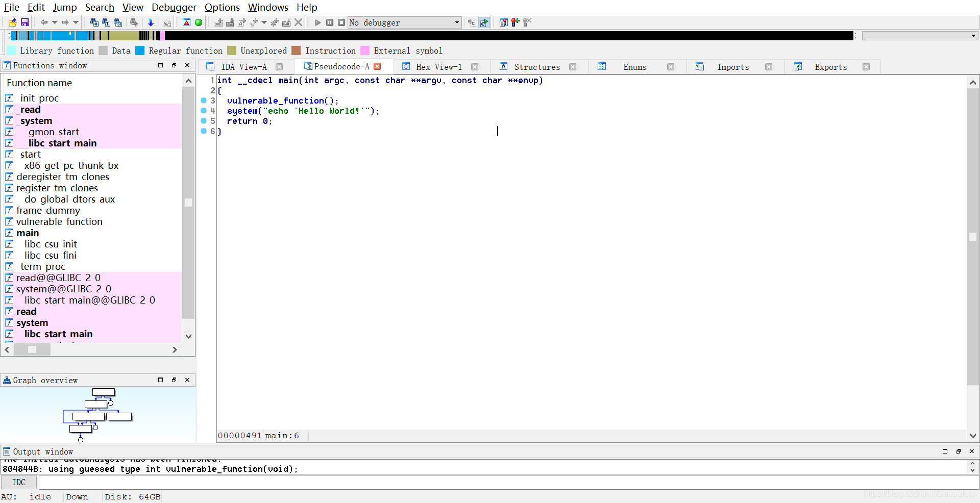This screenshot has width=980, height=503.
Task: Toggle the breakpoint dot on line 4
Action: (204, 111)
